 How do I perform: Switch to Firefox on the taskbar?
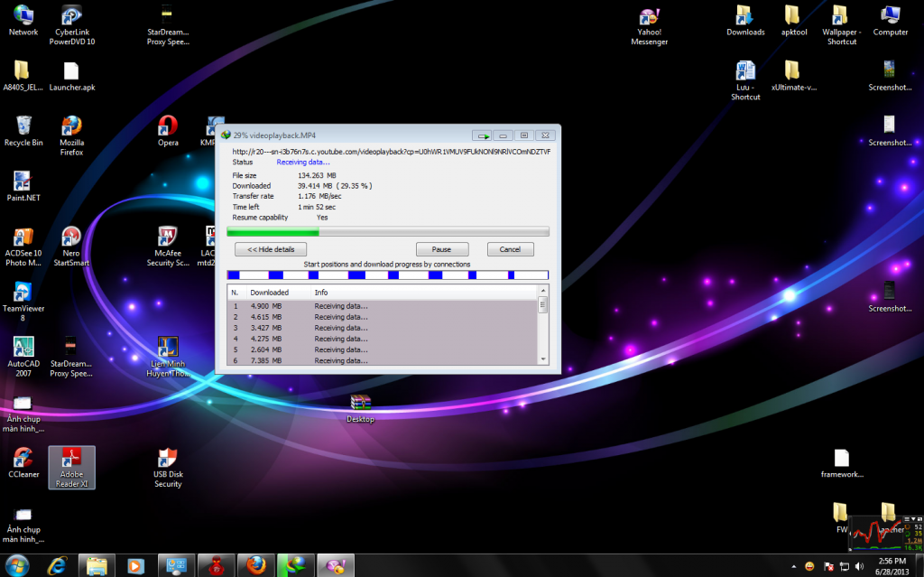[x=255, y=566]
